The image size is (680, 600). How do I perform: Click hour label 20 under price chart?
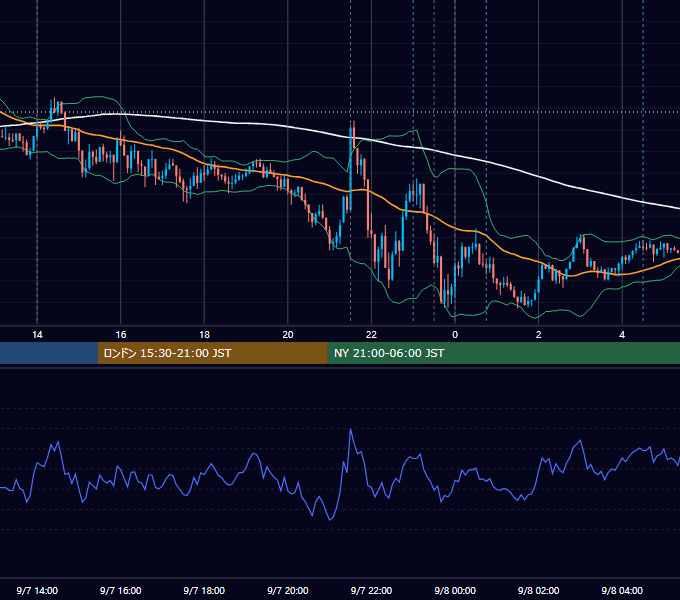click(288, 335)
